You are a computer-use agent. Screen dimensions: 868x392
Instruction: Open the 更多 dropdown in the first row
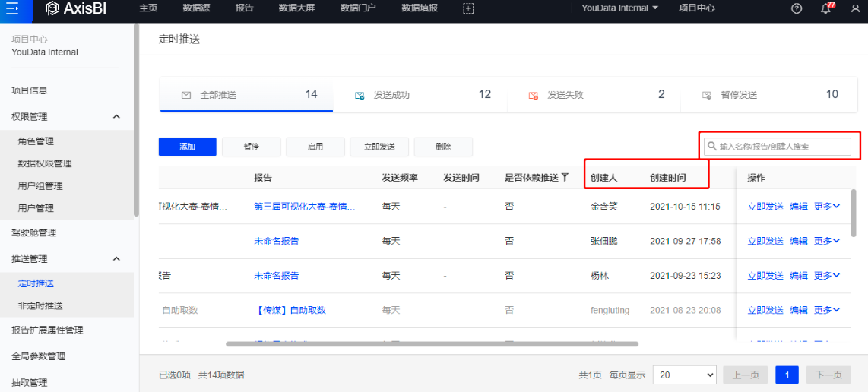(x=826, y=207)
